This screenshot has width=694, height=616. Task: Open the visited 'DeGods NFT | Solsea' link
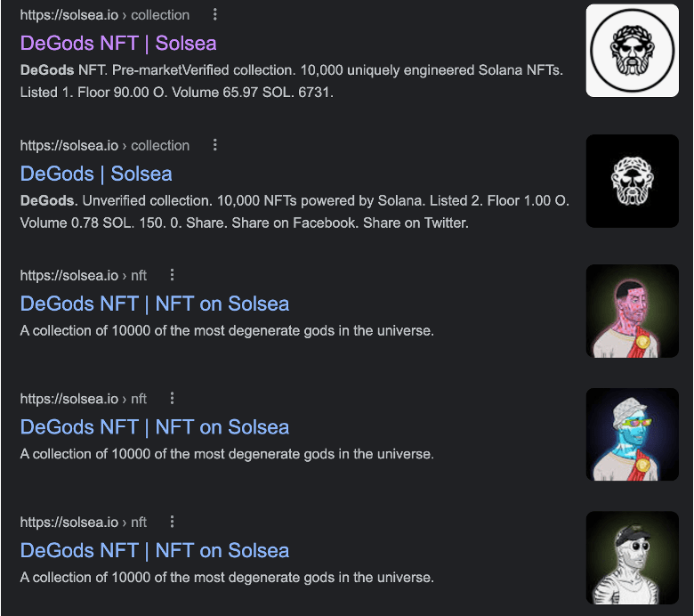(x=118, y=43)
